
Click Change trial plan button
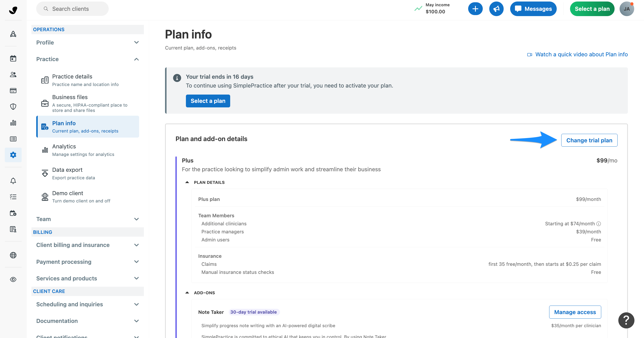pyautogui.click(x=589, y=140)
